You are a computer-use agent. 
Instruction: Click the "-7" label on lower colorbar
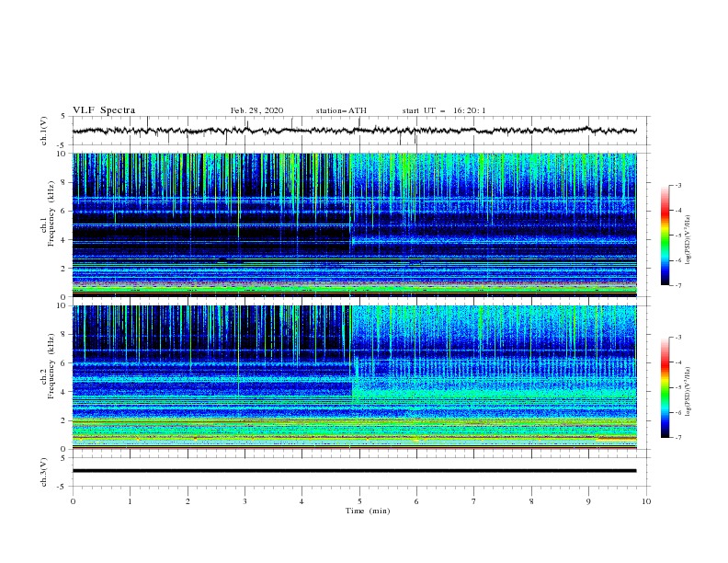[x=677, y=437]
